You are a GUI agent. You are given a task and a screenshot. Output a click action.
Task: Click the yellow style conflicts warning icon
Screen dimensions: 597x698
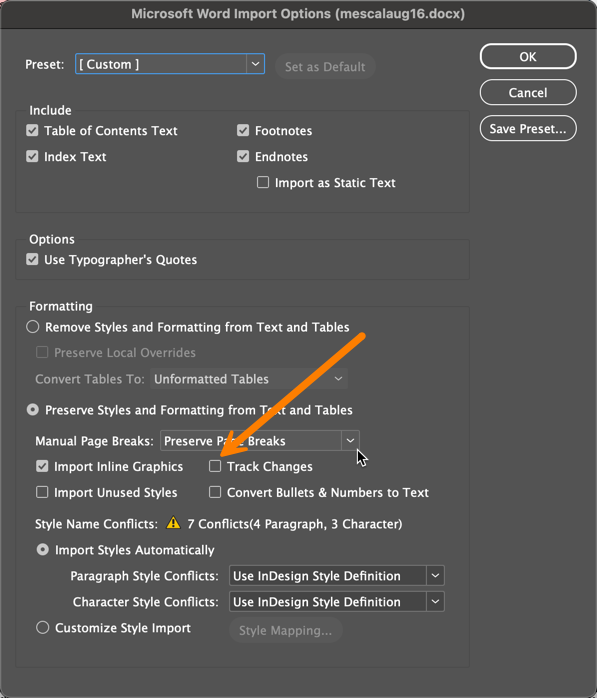[x=173, y=523]
